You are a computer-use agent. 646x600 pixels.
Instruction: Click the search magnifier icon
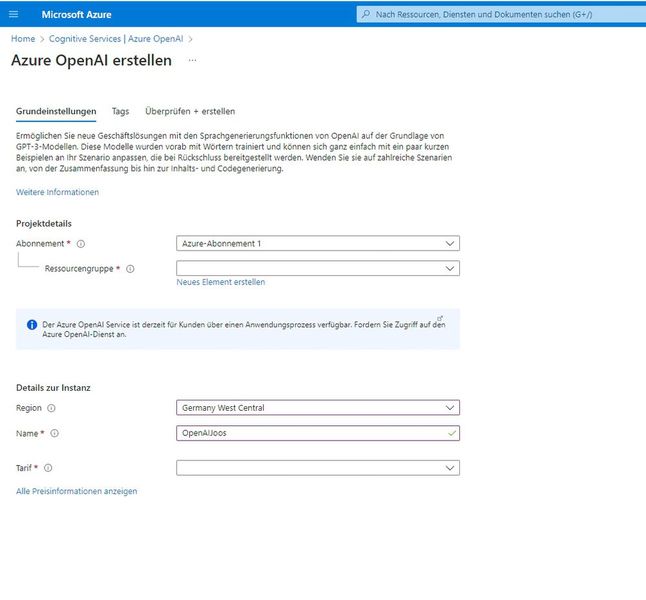coord(365,14)
